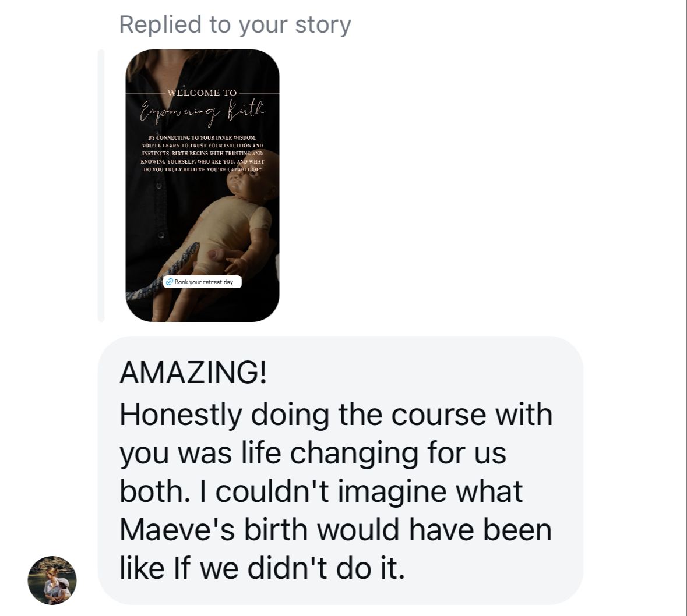Click the message bubble's last line
The height and width of the screenshot is (616, 687).
coord(262,568)
